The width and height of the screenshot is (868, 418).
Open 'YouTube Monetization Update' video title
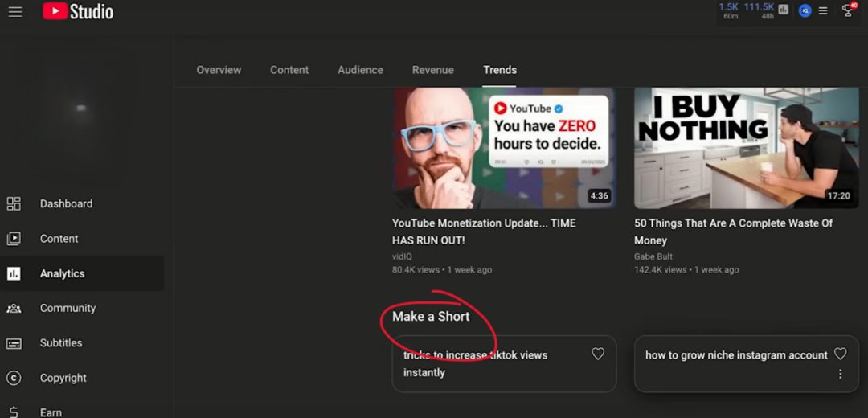coord(484,232)
